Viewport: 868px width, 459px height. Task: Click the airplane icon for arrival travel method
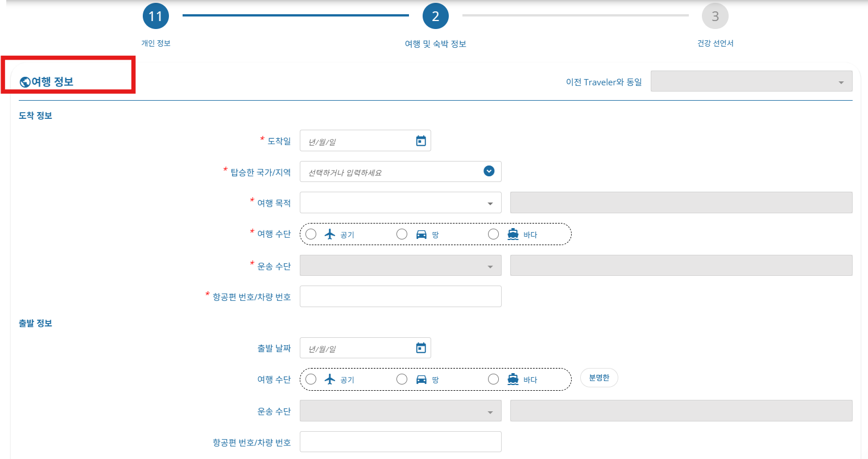pos(330,234)
